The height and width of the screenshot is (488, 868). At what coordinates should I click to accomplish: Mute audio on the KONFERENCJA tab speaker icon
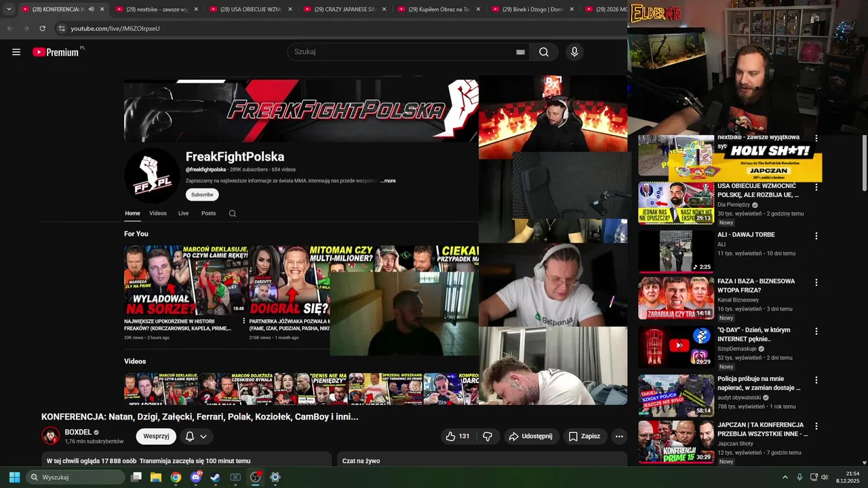[91, 9]
